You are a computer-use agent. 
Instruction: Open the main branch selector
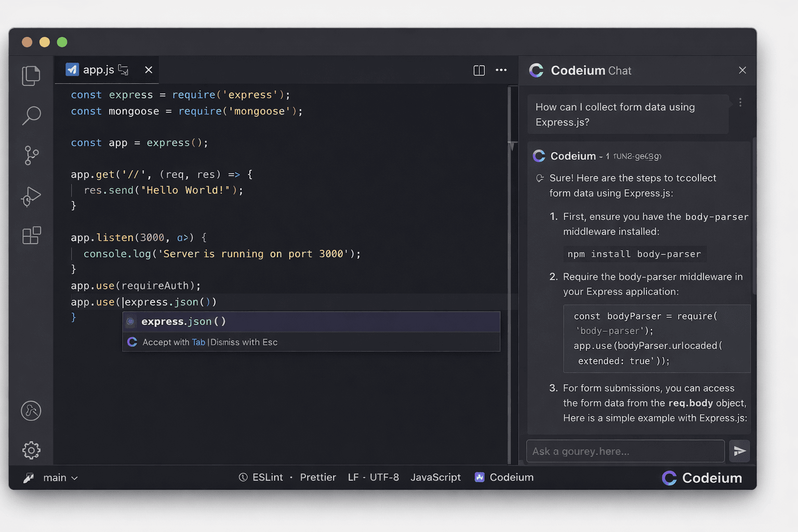click(60, 477)
